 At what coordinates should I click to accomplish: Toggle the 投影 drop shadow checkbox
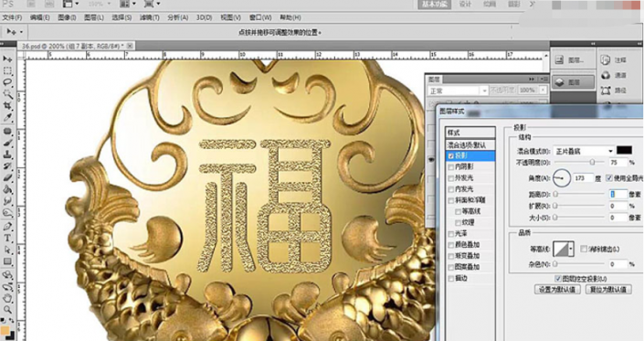click(x=451, y=156)
